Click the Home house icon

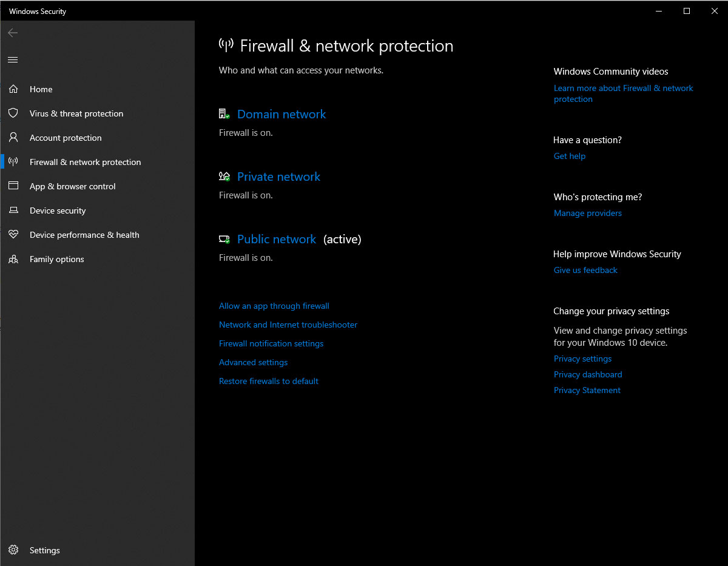(x=13, y=89)
